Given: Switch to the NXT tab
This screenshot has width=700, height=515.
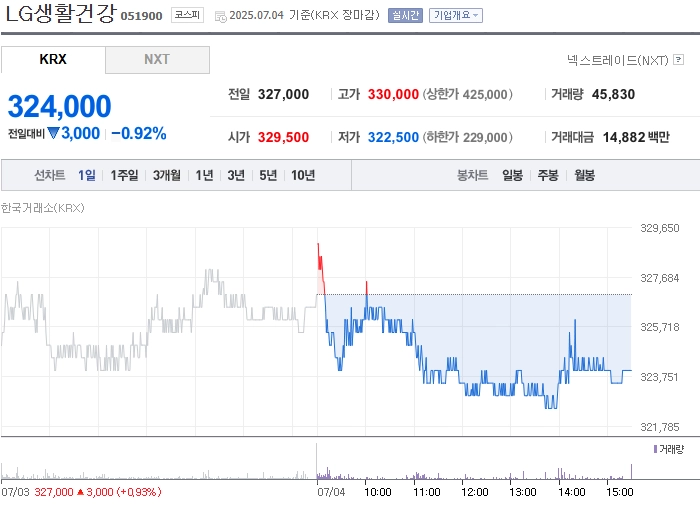Looking at the screenshot, I should pyautogui.click(x=157, y=59).
